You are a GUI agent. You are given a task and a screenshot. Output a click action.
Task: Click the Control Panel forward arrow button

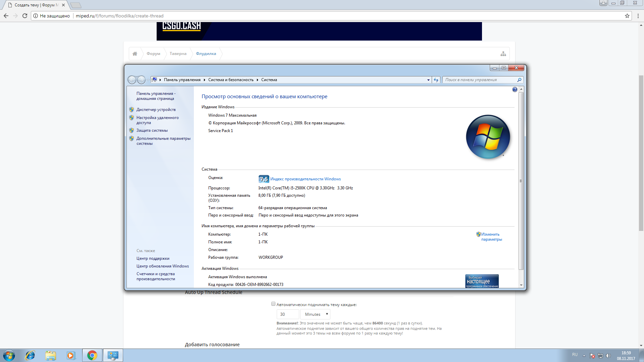click(x=142, y=80)
